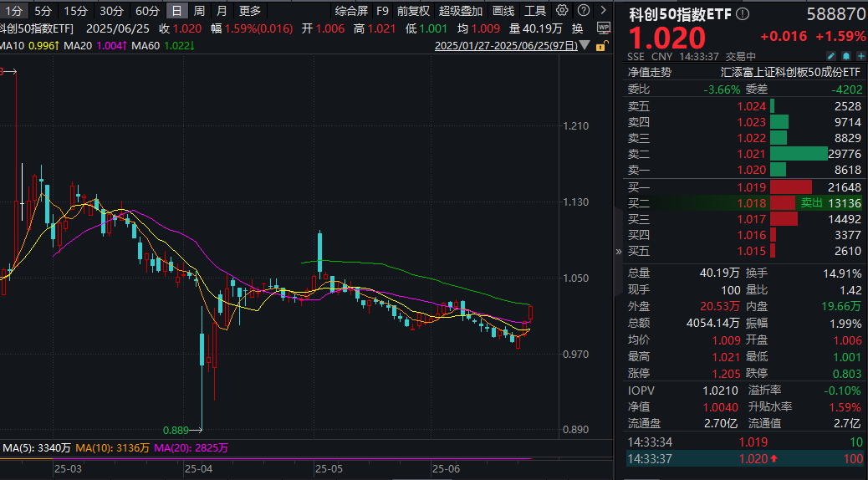This screenshot has width=868, height=480.
Task: Click the green 卖二 order volume bar
Action: [799, 154]
